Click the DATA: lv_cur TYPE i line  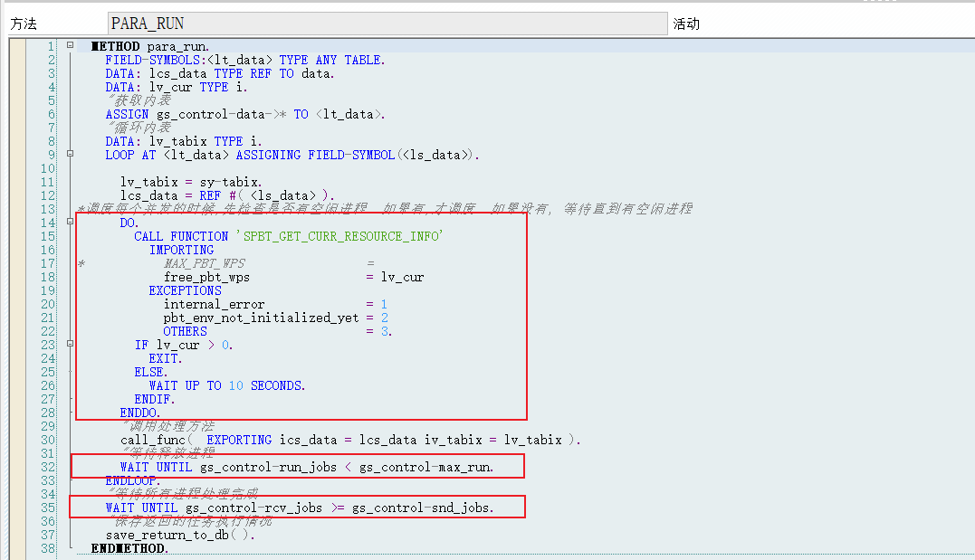point(177,88)
